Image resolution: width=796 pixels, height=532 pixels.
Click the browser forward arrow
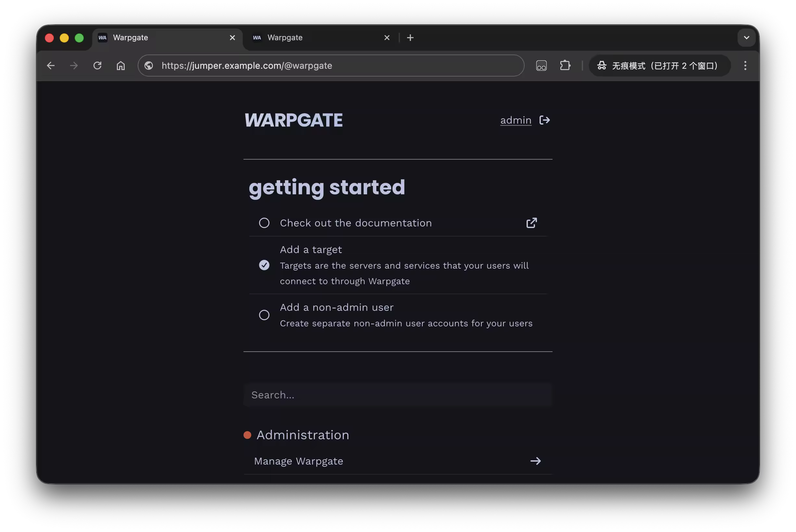point(74,66)
